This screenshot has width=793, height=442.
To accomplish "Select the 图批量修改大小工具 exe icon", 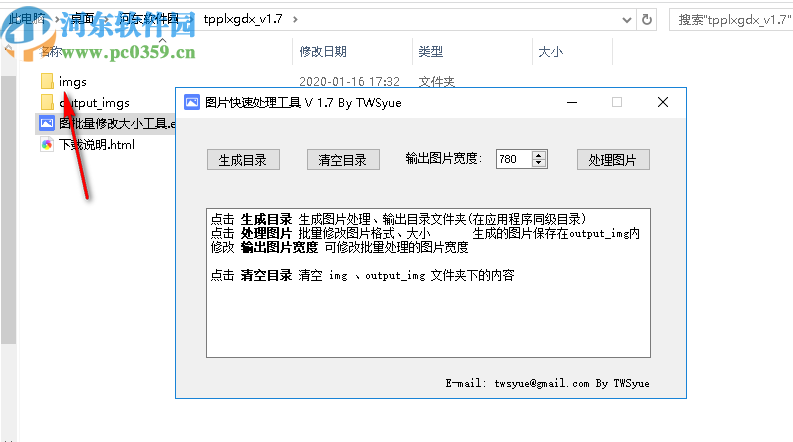I will point(47,123).
